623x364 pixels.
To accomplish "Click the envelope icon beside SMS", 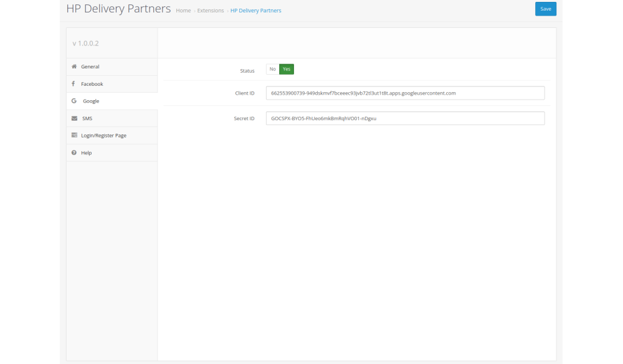I will [74, 118].
